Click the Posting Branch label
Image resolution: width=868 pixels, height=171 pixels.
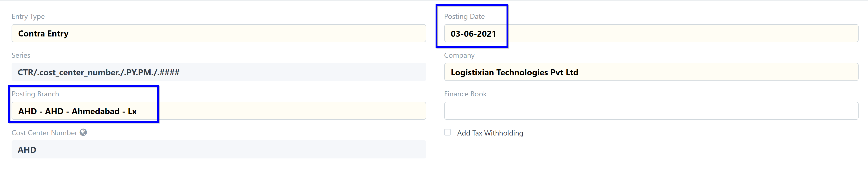(x=35, y=94)
